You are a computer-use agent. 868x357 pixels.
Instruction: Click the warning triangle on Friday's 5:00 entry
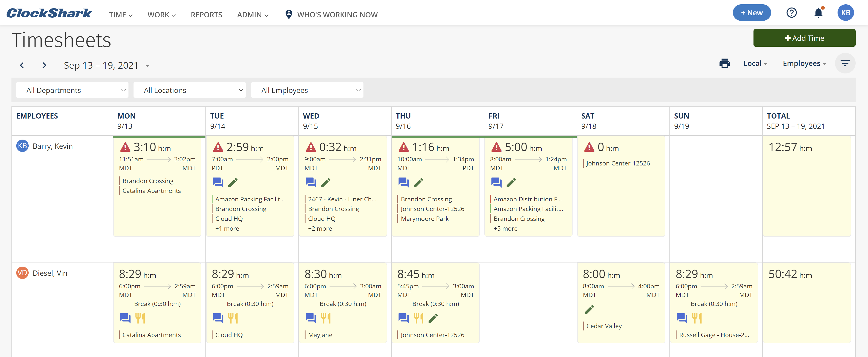tap(496, 147)
